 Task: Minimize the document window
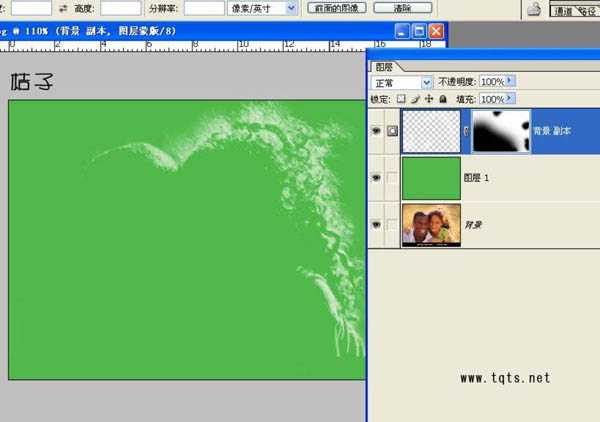tap(401, 31)
